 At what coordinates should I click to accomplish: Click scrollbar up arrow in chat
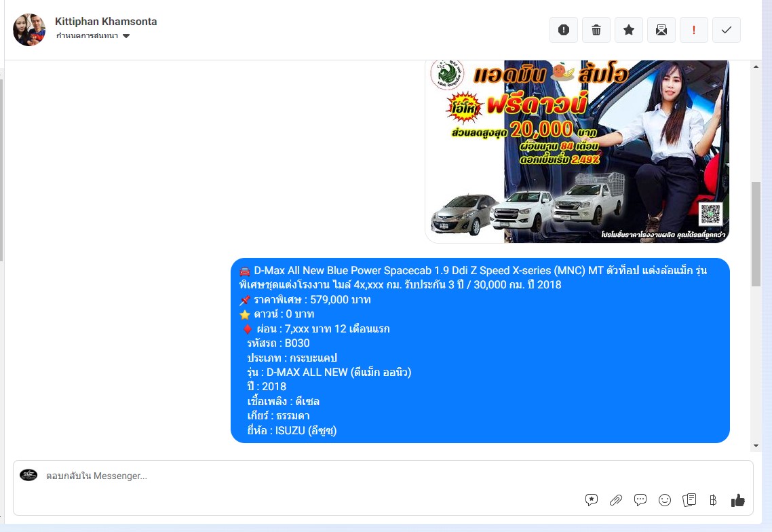756,66
